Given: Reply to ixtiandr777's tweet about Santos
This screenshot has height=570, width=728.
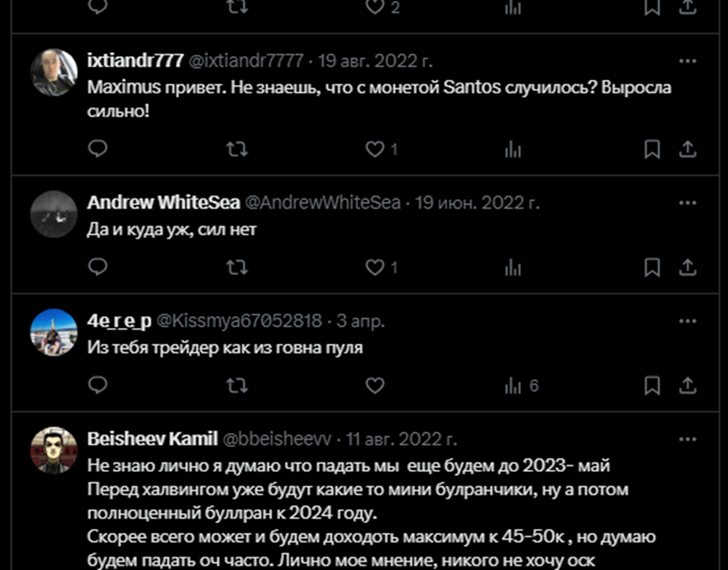Looking at the screenshot, I should click(98, 149).
